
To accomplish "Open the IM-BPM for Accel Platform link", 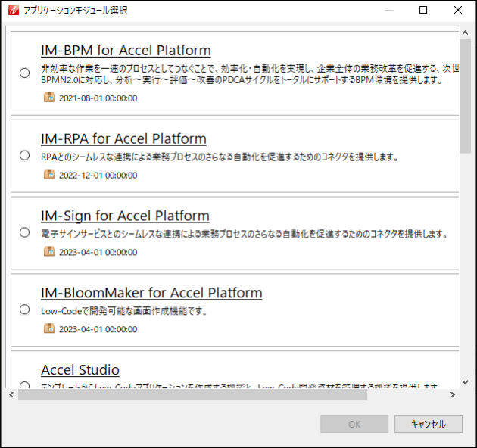I will pyautogui.click(x=126, y=51).
